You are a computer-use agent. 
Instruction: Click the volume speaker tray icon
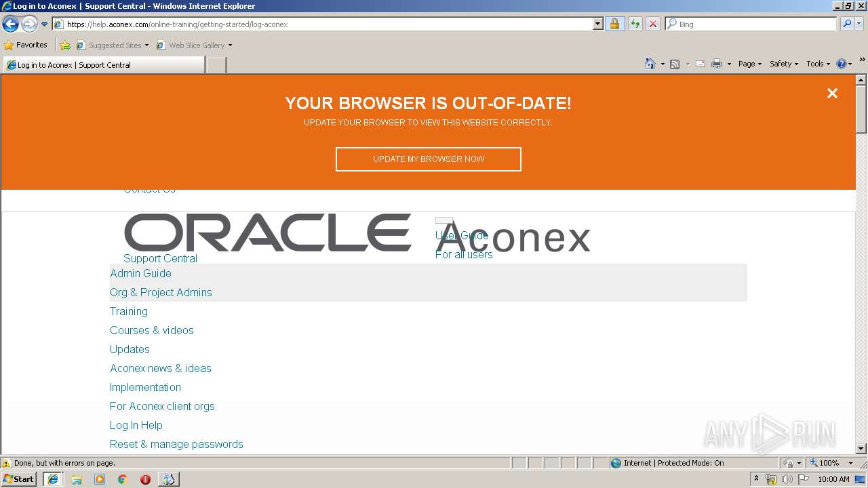tap(787, 479)
